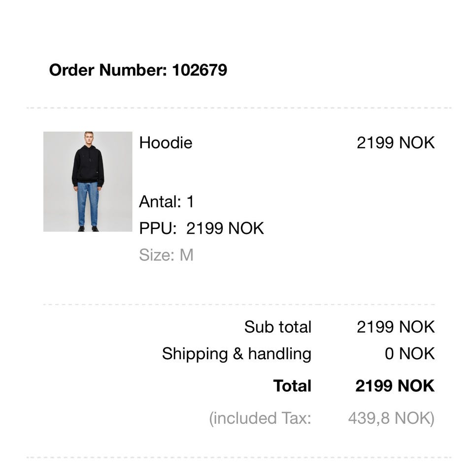Click the included Tax label
Screen dimensions: 473x476
click(x=260, y=418)
